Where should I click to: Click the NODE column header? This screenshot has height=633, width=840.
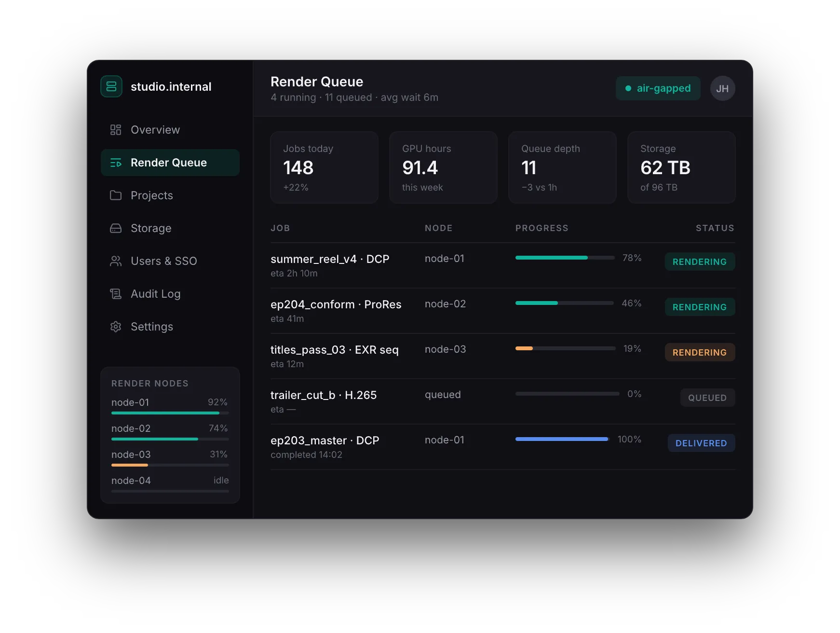pos(438,228)
